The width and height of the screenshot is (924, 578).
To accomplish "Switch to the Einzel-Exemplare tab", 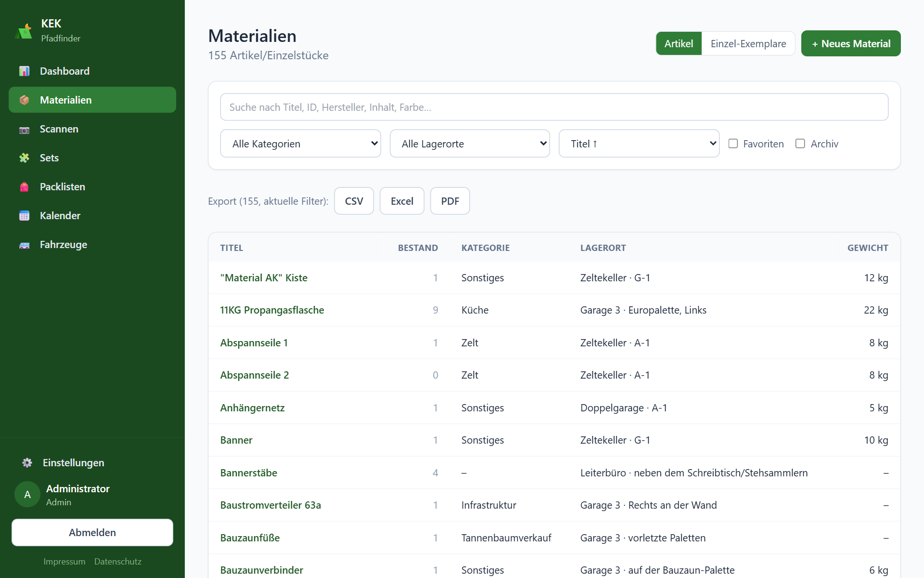I will coord(748,43).
